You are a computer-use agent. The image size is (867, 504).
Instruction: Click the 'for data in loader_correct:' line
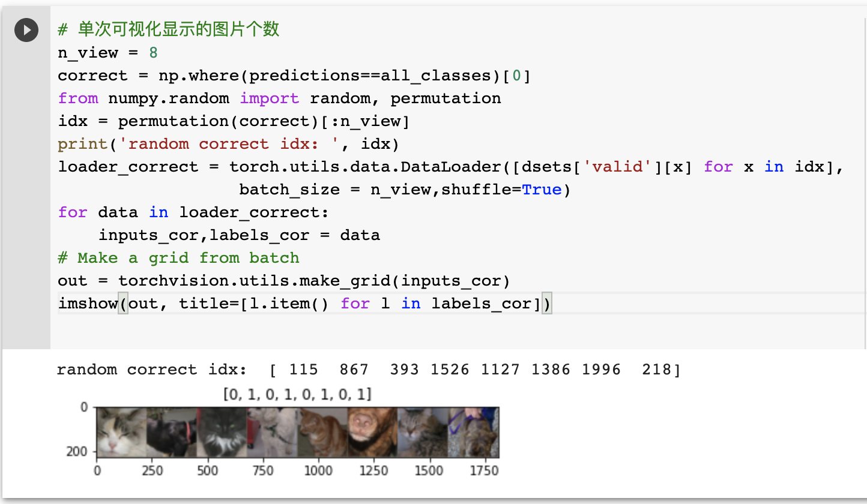pos(193,212)
